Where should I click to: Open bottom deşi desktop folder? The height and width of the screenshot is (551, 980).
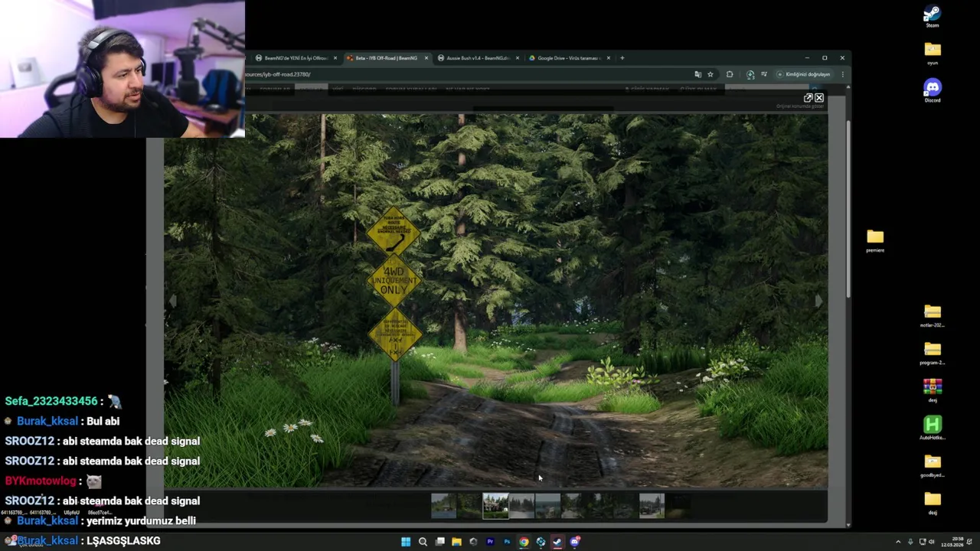coord(932,503)
